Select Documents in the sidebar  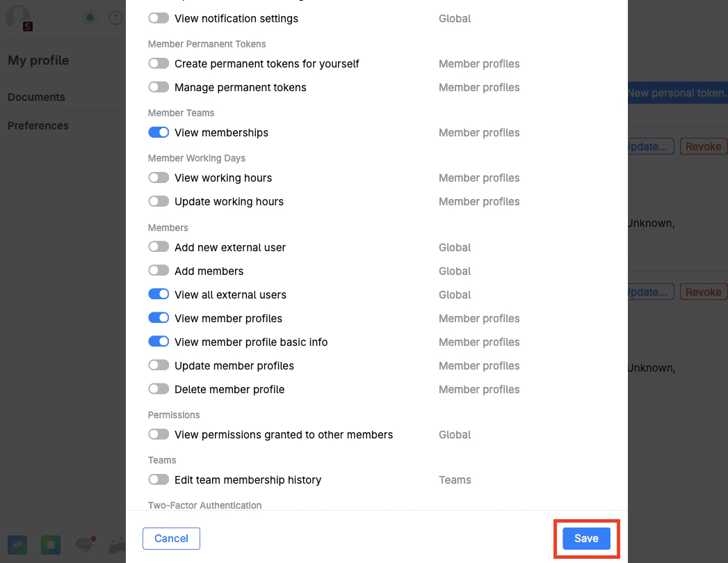35,97
